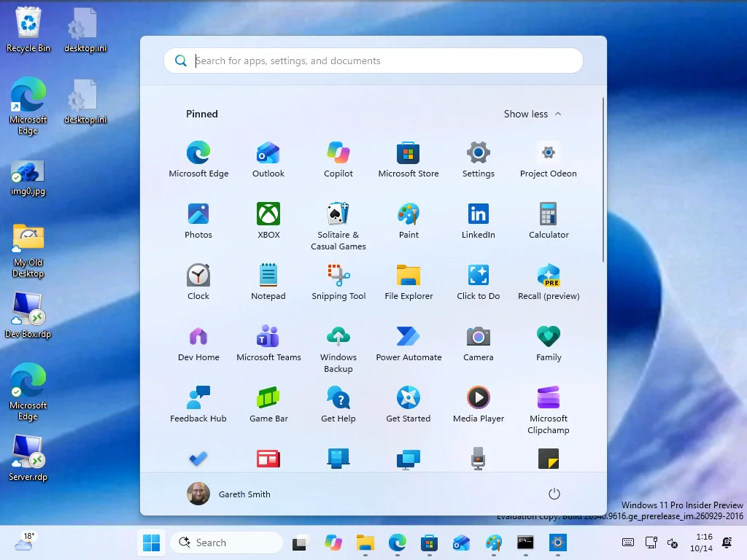Select the Recycle Bin desktop icon
This screenshot has height=560, width=747.
tap(28, 29)
